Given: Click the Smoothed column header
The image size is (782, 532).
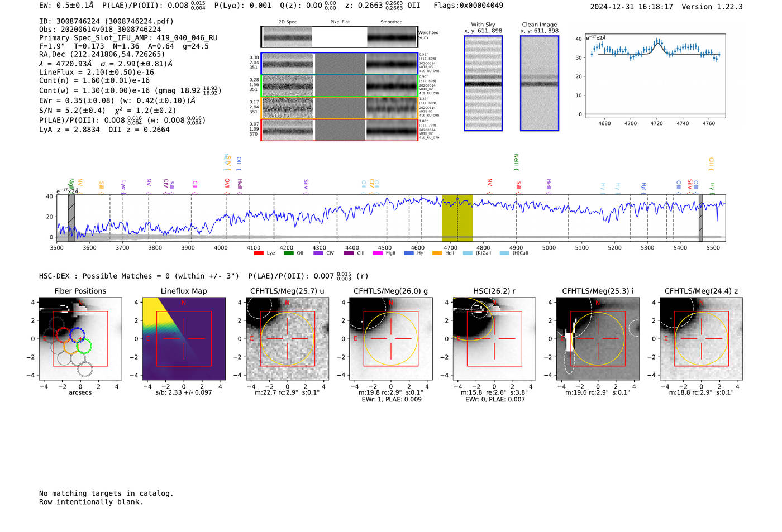Looking at the screenshot, I should 391,22.
